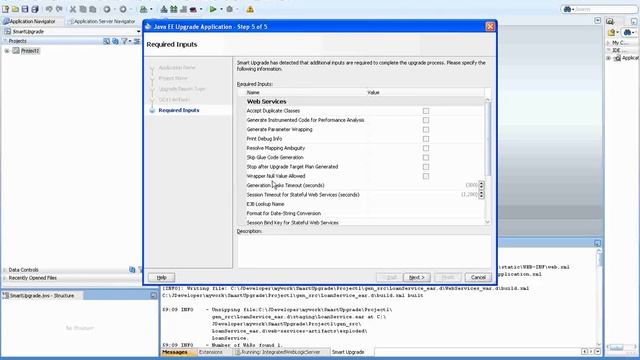Click the filter funnel icon in Projects panel
Screen dimensions: 640x360
click(124, 41)
